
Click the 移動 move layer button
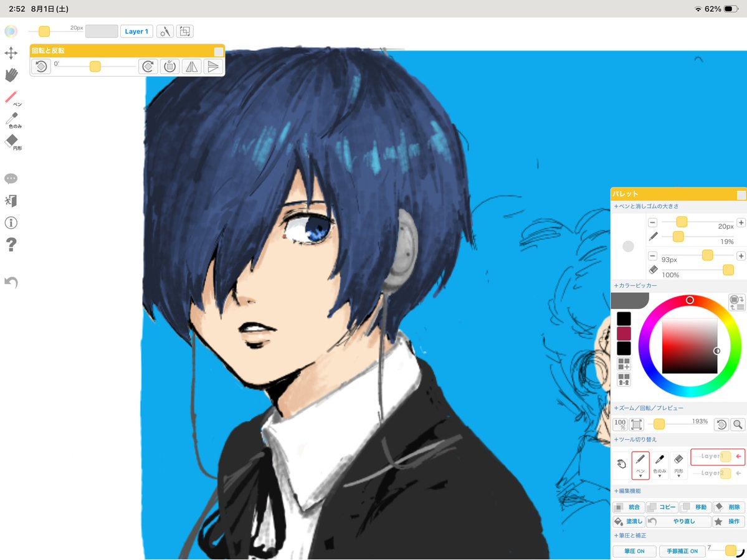(x=695, y=507)
